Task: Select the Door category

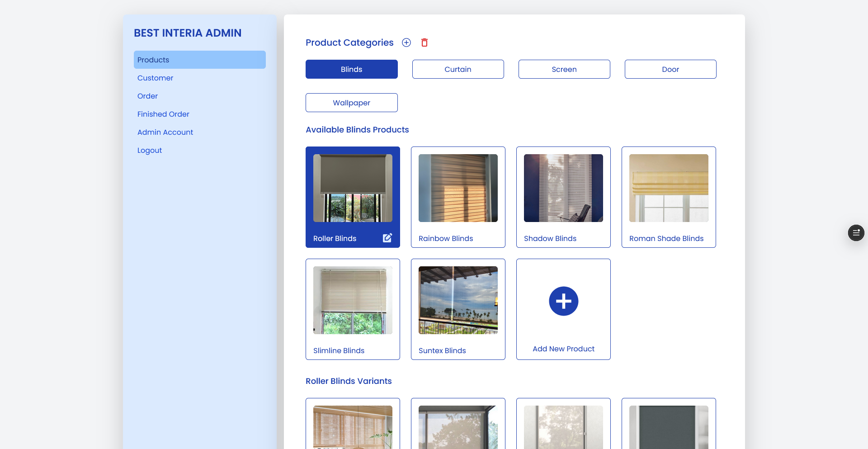Action: (670, 69)
